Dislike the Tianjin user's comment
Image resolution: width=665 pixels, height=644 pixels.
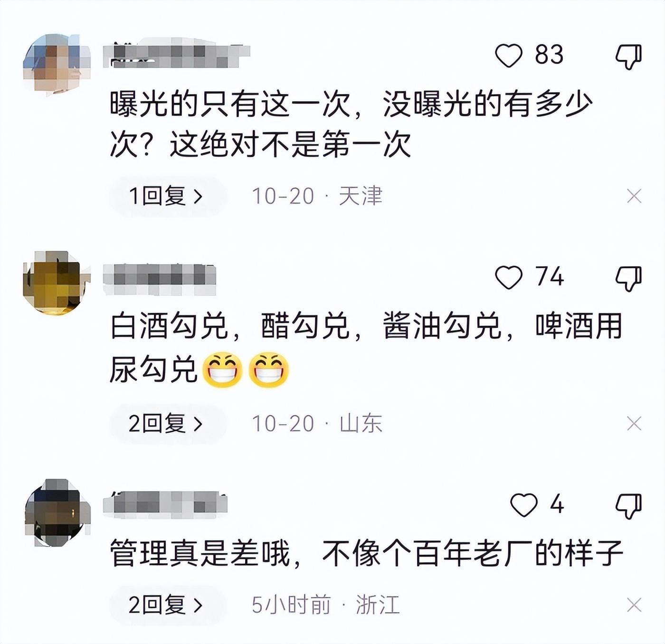pos(629,57)
